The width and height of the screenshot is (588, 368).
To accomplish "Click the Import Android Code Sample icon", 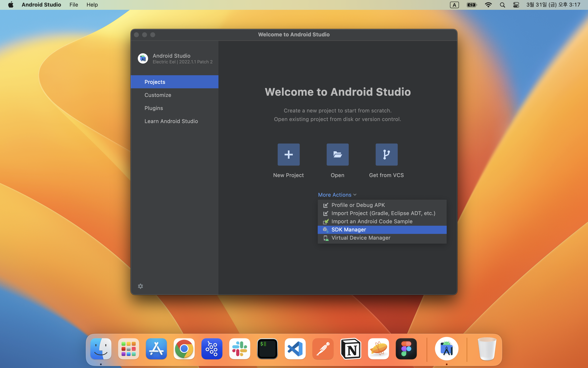I will coord(326,221).
